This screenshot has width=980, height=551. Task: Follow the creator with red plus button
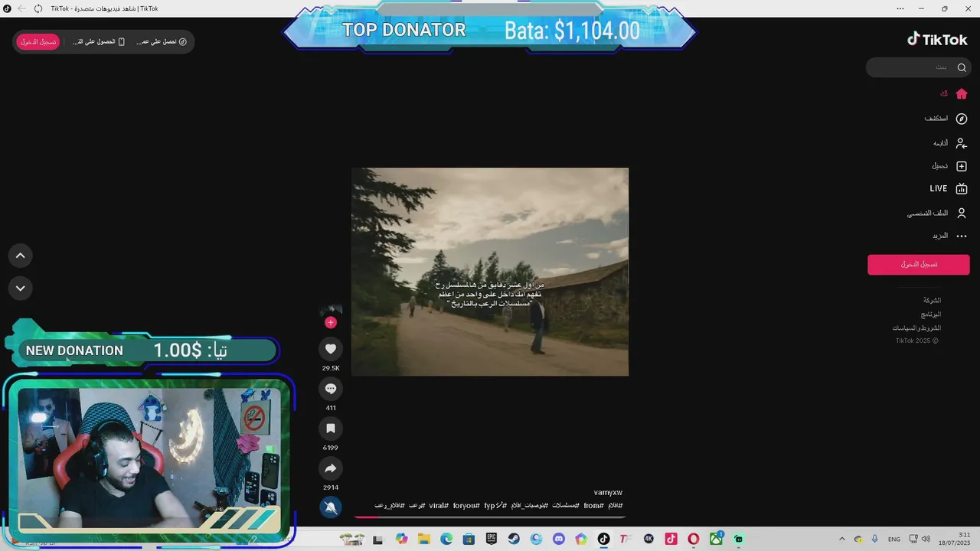331,322
